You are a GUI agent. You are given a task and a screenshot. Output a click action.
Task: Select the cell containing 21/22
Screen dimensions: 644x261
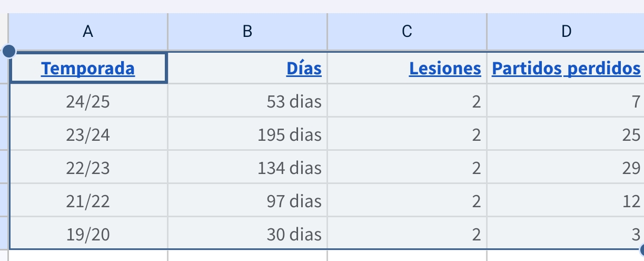(88, 201)
